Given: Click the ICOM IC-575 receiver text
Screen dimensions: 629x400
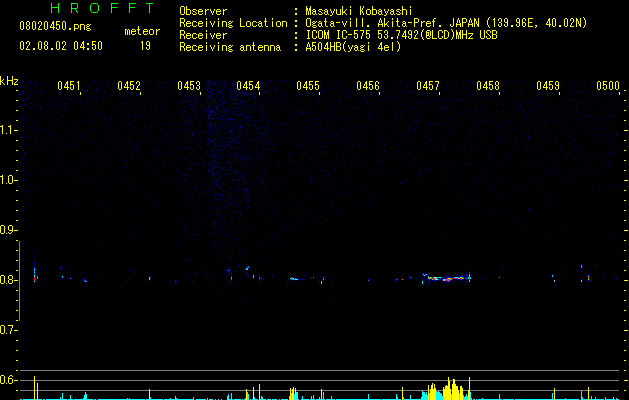Looking at the screenshot, I should (401, 35).
